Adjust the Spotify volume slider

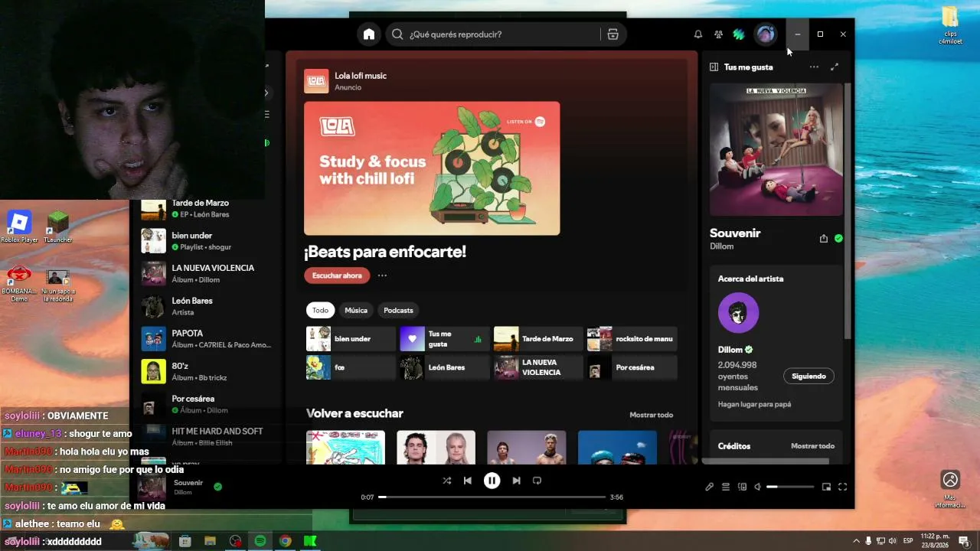pyautogui.click(x=790, y=487)
